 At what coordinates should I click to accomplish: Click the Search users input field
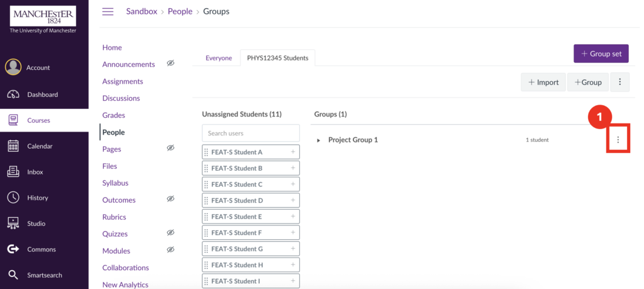pos(250,133)
